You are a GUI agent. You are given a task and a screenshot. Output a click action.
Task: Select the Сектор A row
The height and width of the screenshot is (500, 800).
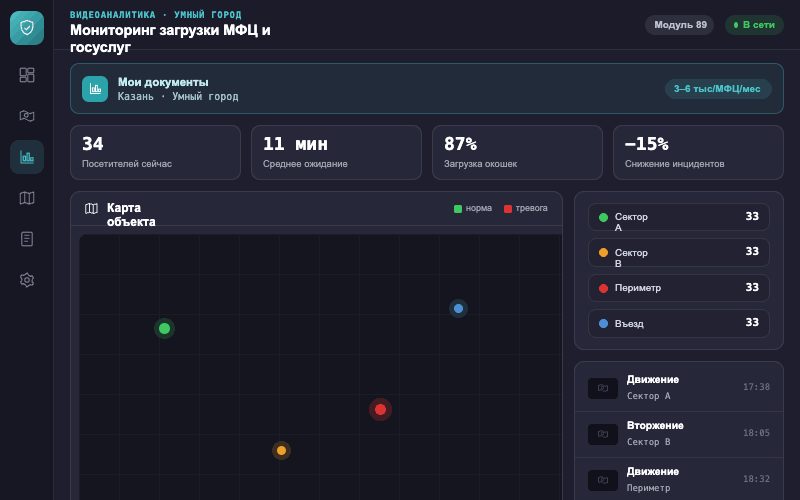pyautogui.click(x=679, y=217)
